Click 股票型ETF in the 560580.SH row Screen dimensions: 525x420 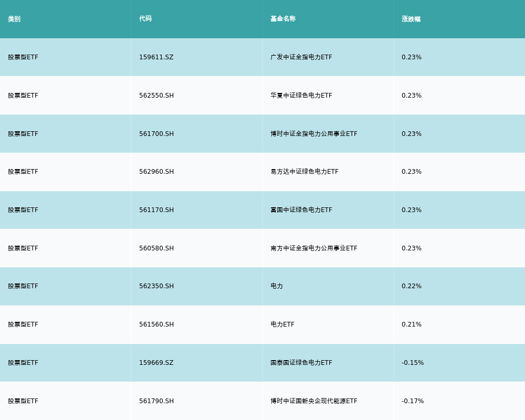pyautogui.click(x=23, y=248)
